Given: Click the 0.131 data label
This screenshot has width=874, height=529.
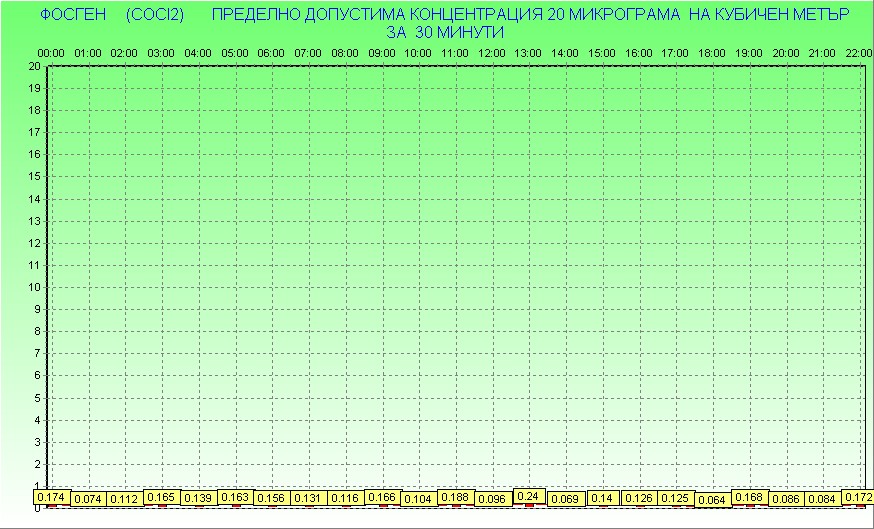Looking at the screenshot, I should click(x=308, y=498).
